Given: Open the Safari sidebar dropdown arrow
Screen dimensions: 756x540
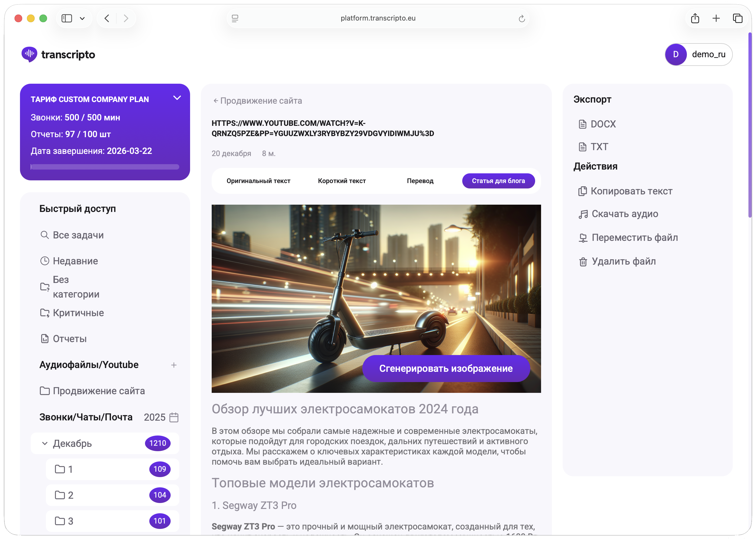Looking at the screenshot, I should pos(82,18).
